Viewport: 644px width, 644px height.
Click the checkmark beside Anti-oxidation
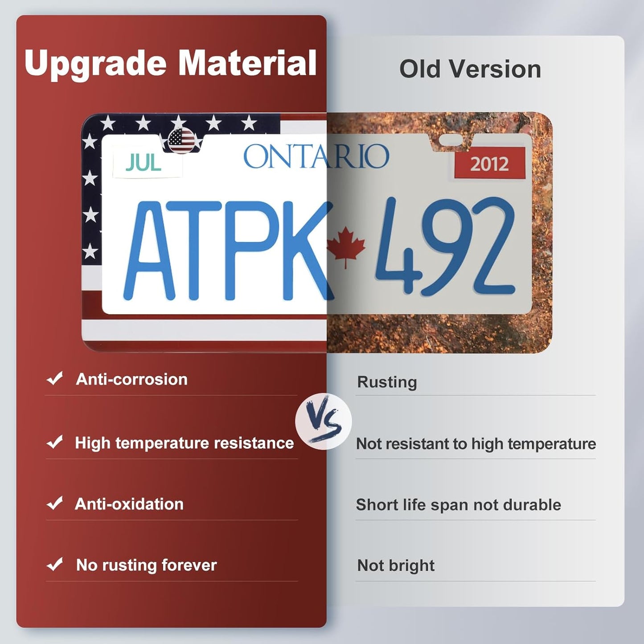(55, 504)
